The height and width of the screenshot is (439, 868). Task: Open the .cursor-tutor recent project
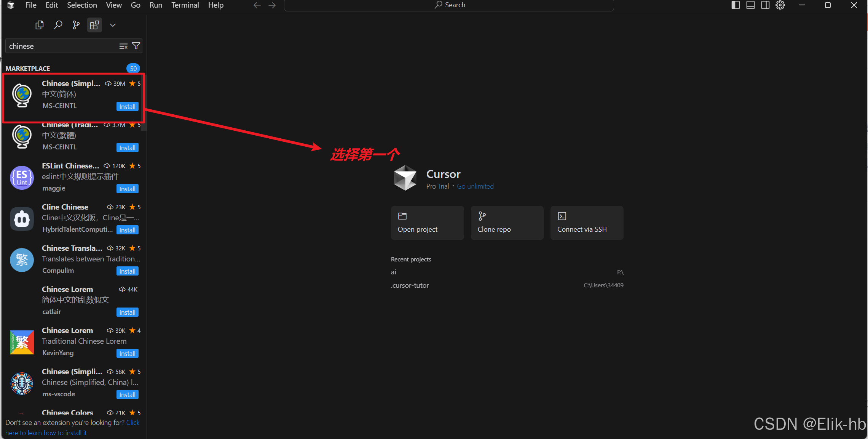410,285
